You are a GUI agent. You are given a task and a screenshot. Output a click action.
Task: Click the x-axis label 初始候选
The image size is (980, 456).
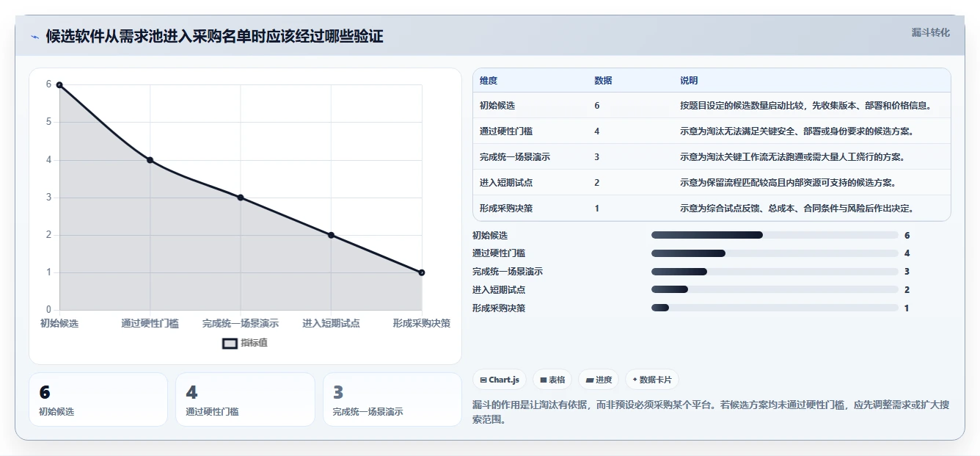[x=59, y=323]
